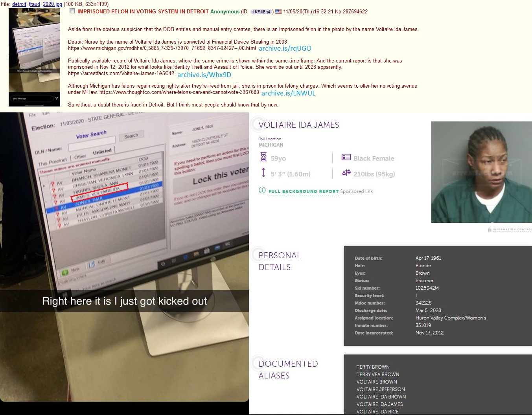
Task: Click the alias TERRY VEA BROWN
Action: 378,375
